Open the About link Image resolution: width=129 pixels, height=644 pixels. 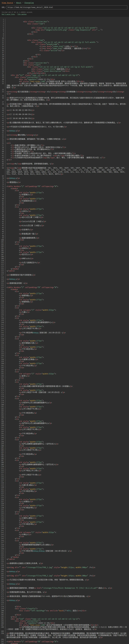19,3
